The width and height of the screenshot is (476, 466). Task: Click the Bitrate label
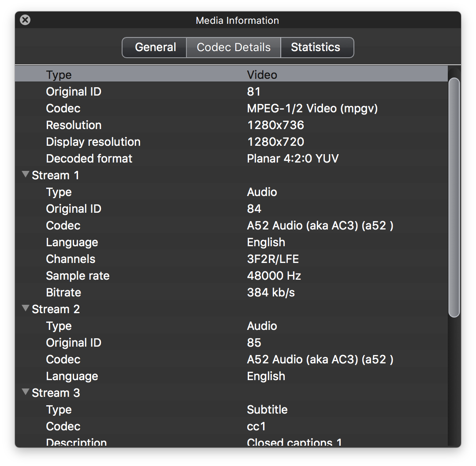click(63, 292)
